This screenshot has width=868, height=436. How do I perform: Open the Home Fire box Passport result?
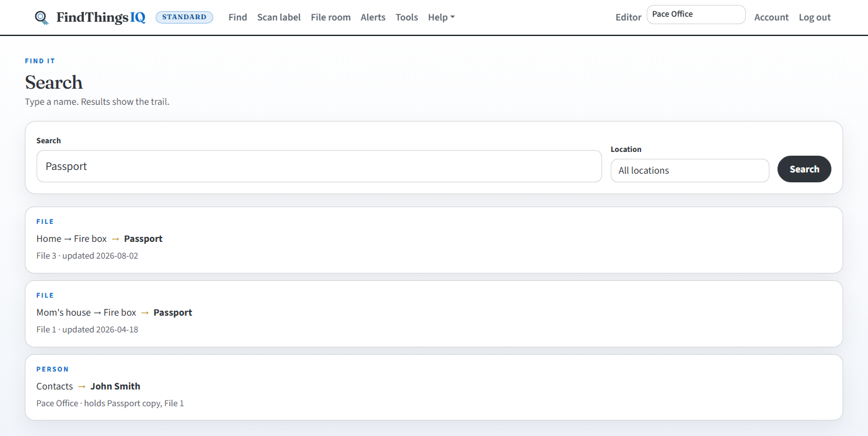click(434, 240)
